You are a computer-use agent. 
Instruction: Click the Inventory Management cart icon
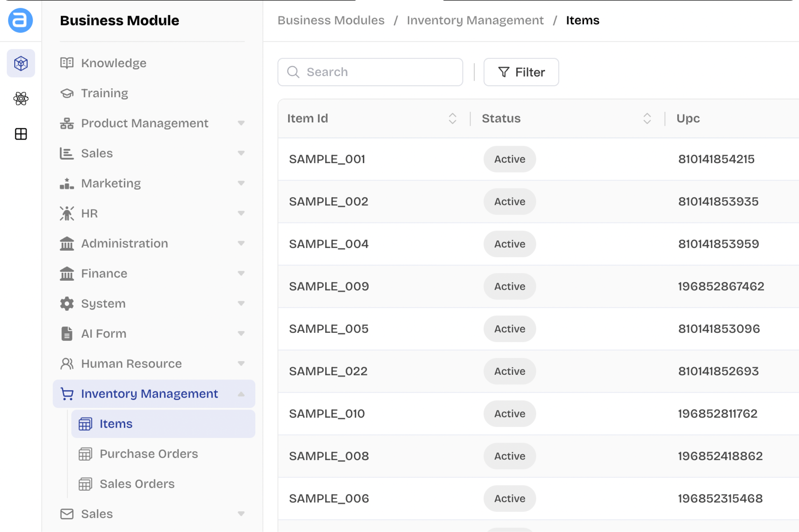(67, 394)
